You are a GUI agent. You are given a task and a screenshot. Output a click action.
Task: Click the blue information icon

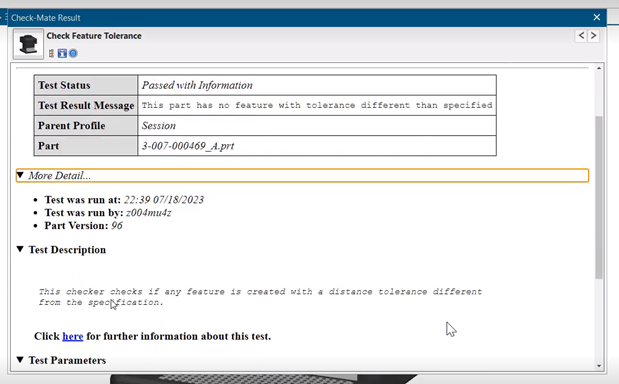(x=62, y=53)
